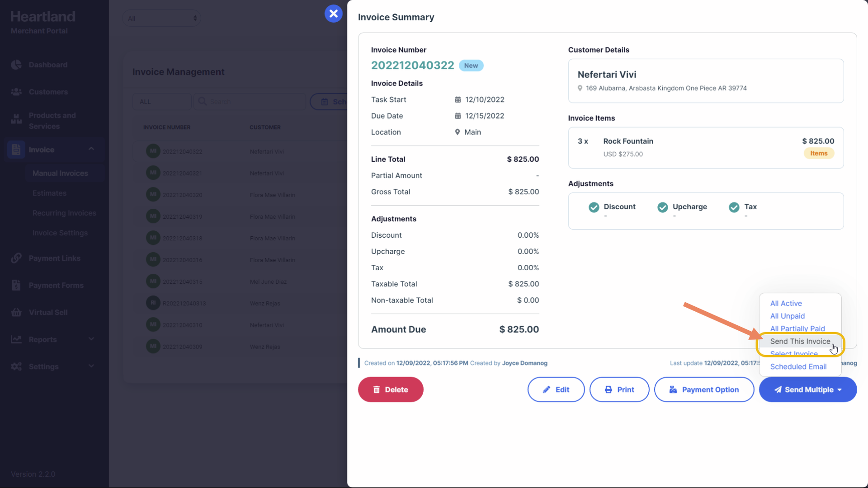Toggle the Upcharge adjustment checkmark
Viewport: 868px width, 488px height.
point(663,207)
